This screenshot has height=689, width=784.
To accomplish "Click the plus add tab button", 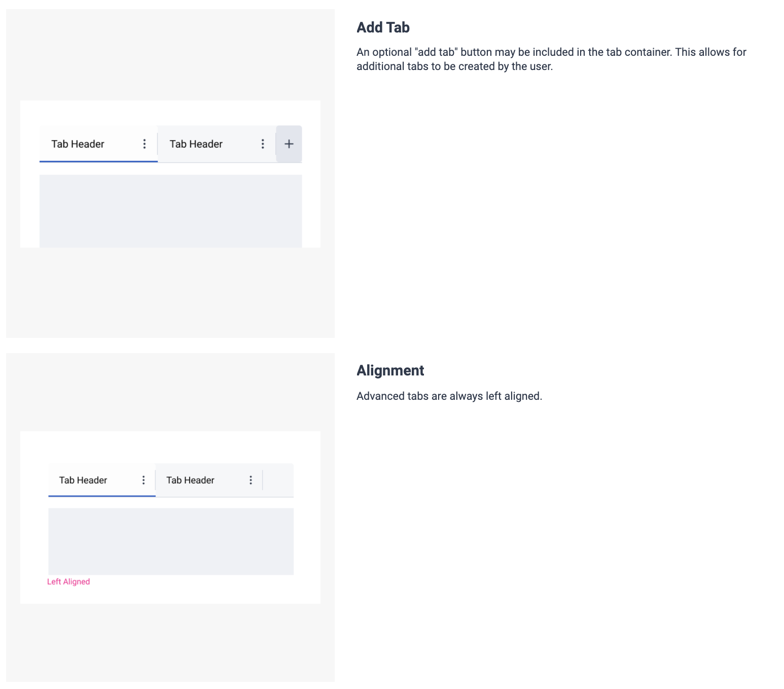I will click(289, 144).
